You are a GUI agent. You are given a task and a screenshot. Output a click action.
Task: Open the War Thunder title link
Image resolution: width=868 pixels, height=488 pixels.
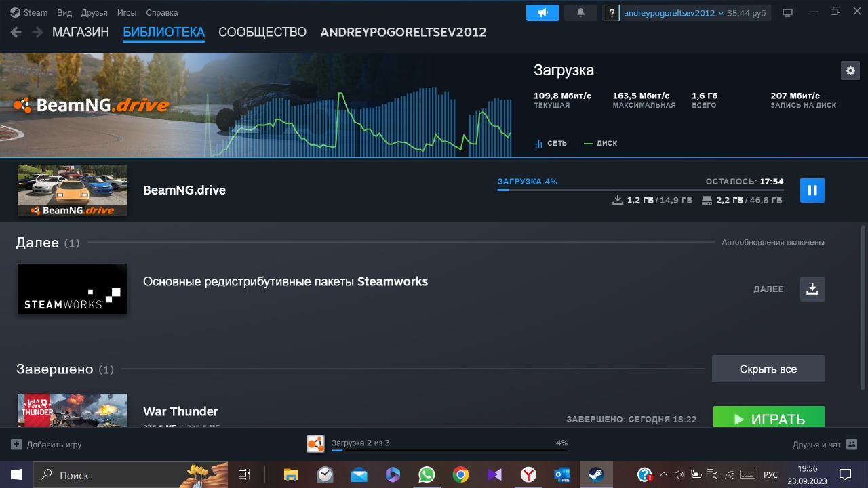(x=180, y=411)
